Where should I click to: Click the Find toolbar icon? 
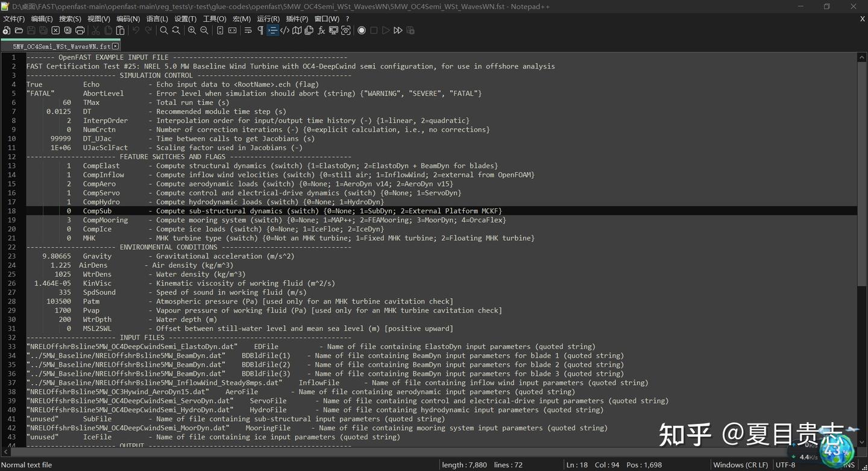[x=163, y=30]
